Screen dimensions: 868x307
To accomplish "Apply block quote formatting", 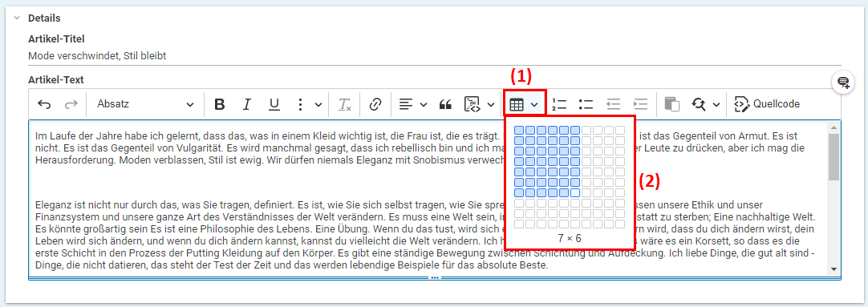I will pyautogui.click(x=445, y=104).
